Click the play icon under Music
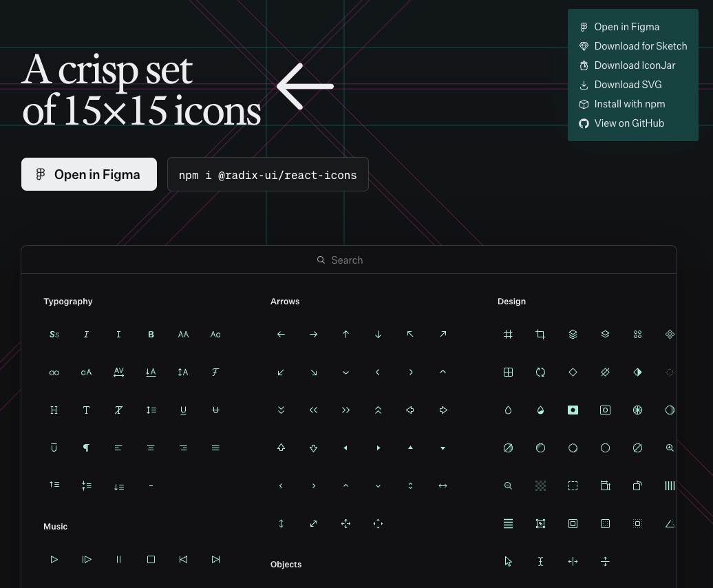Screen dimensions: 713x588 pos(54,560)
